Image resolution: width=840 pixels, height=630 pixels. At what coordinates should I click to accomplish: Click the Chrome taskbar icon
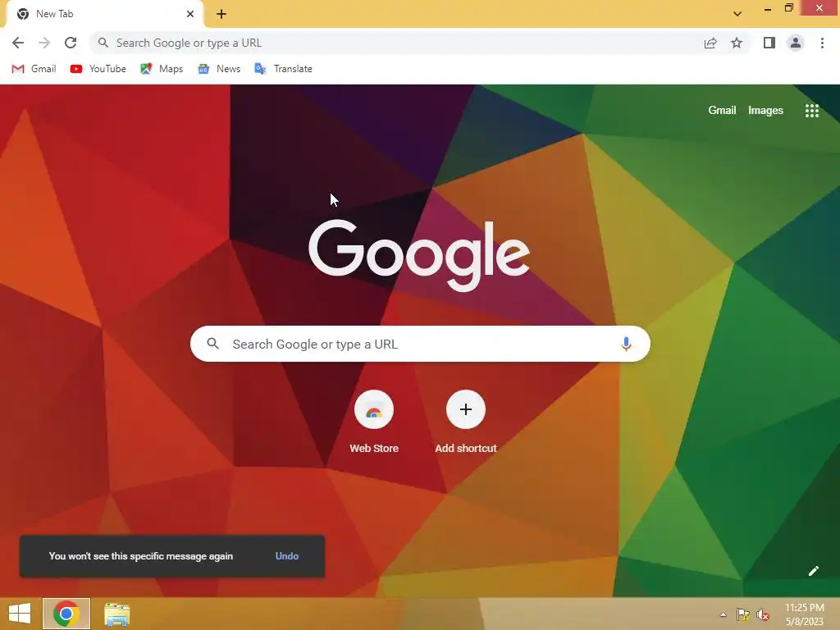click(66, 614)
